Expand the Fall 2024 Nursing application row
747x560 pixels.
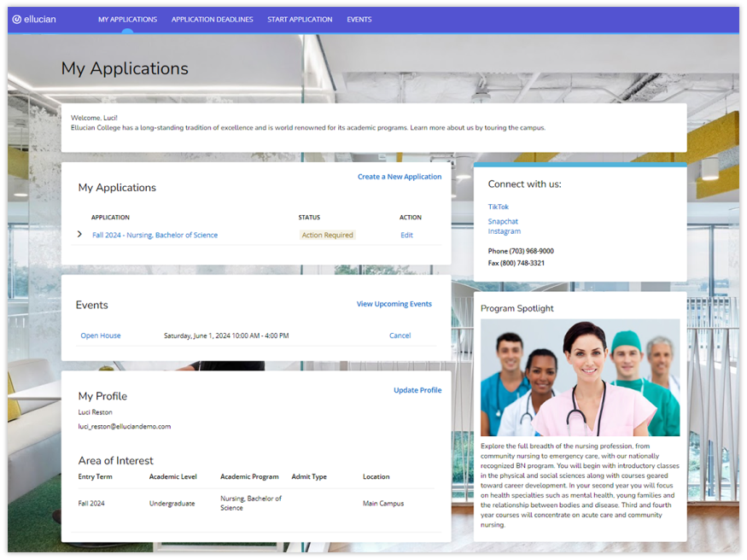[79, 235]
